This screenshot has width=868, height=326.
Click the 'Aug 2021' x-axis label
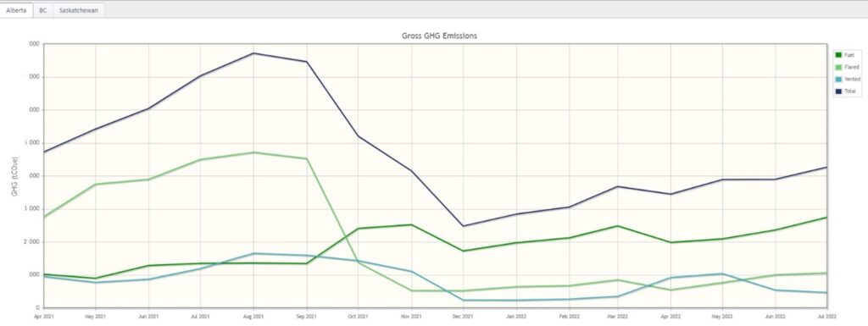(x=253, y=316)
